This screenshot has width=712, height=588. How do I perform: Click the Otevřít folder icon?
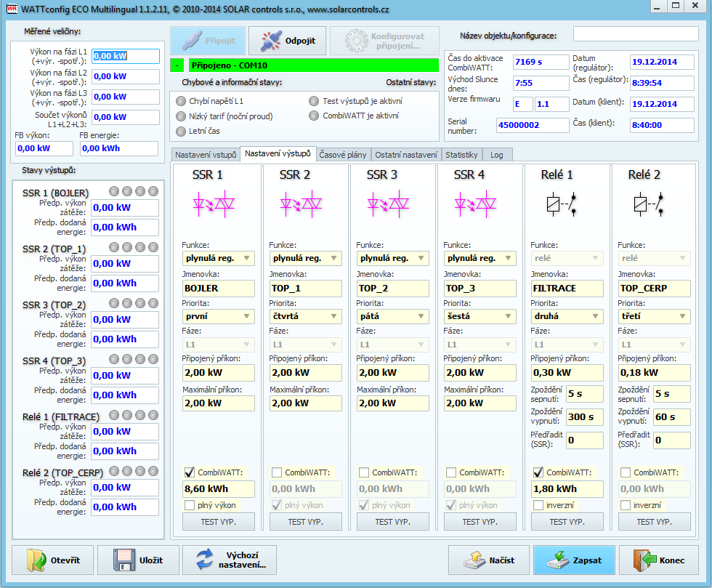click(x=36, y=560)
